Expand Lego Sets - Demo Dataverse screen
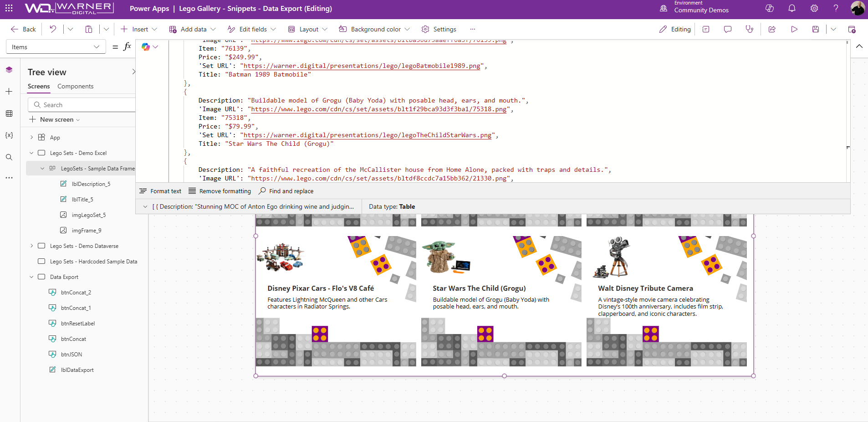This screenshot has width=868, height=422. click(x=31, y=246)
